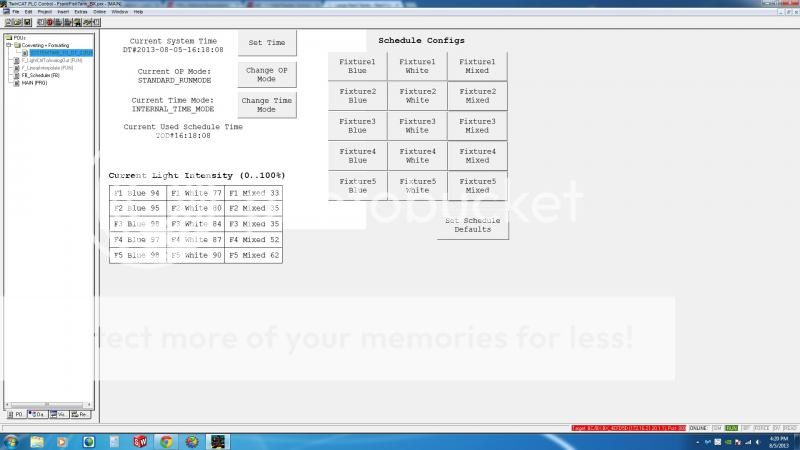
Task: Click the Fixture1 Mixed config button
Action: click(477, 67)
